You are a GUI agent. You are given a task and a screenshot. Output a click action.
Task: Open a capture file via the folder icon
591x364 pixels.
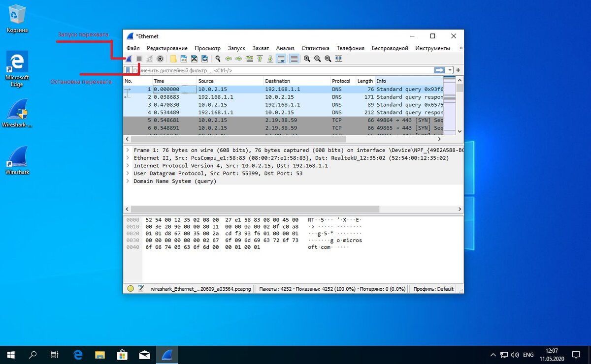[x=173, y=59]
